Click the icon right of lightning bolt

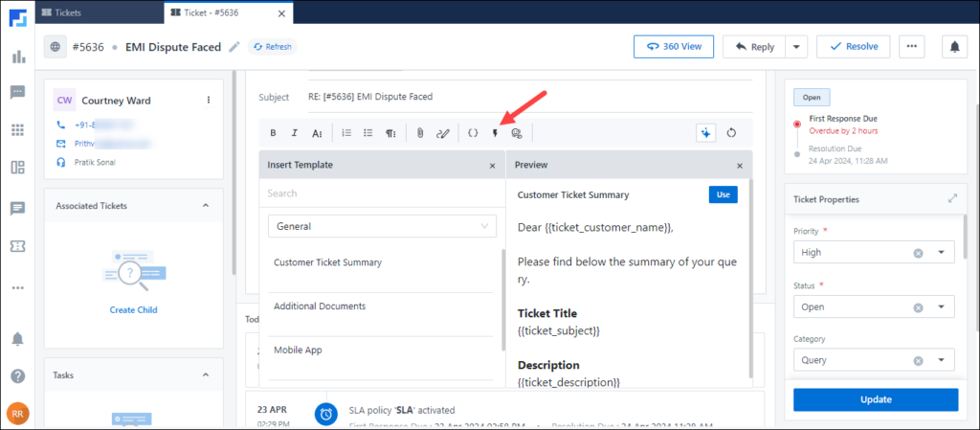(516, 132)
